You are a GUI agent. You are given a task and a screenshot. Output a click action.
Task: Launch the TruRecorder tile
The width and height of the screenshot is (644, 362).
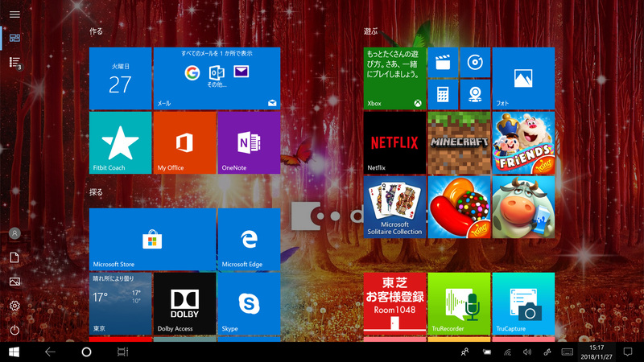[x=459, y=304]
